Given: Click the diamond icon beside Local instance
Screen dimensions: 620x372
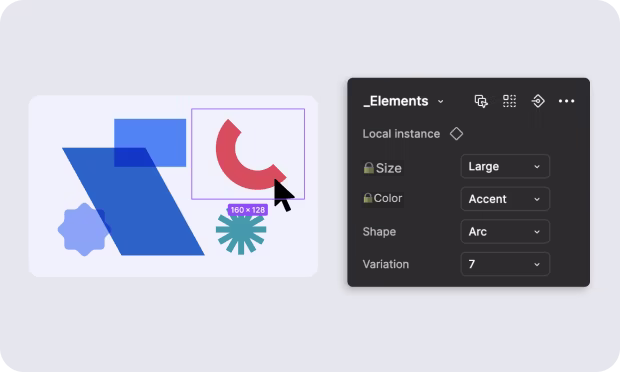Looking at the screenshot, I should pos(456,134).
